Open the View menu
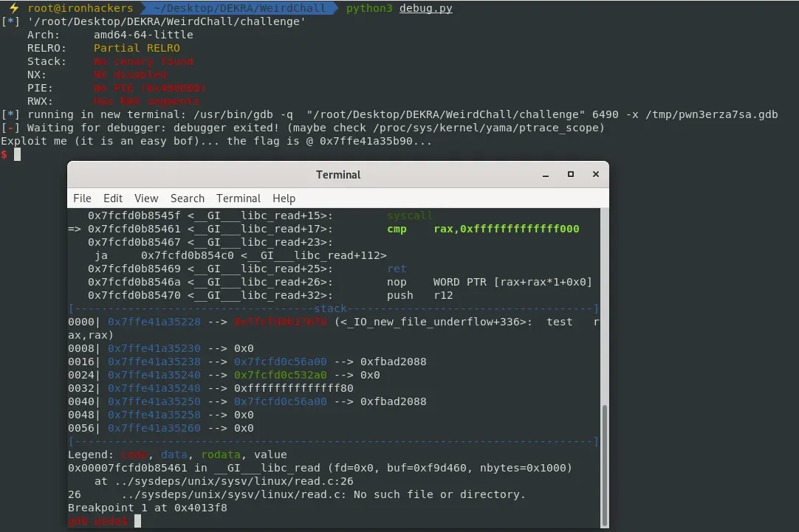The image size is (799, 532). pyautogui.click(x=146, y=198)
